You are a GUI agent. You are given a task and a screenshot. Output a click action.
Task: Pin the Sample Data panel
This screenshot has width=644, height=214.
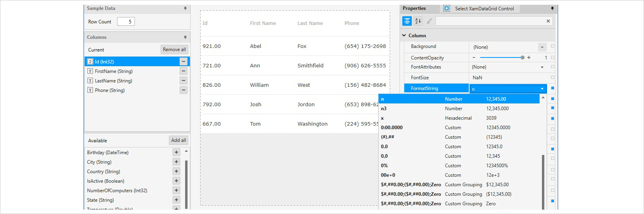pos(185,8)
